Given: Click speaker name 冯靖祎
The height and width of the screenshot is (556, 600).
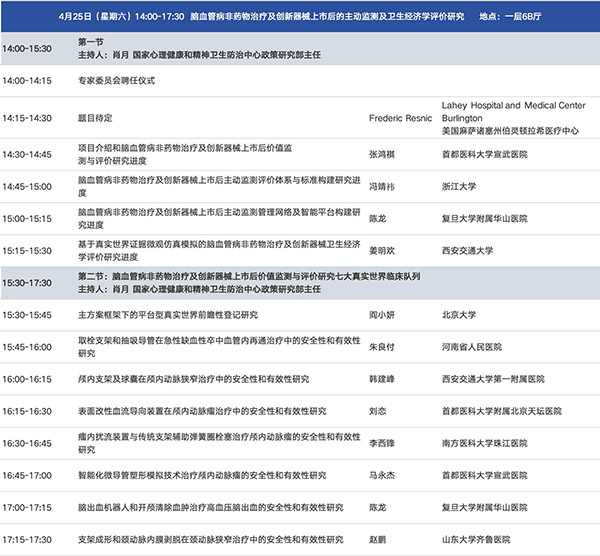Looking at the screenshot, I should [384, 186].
